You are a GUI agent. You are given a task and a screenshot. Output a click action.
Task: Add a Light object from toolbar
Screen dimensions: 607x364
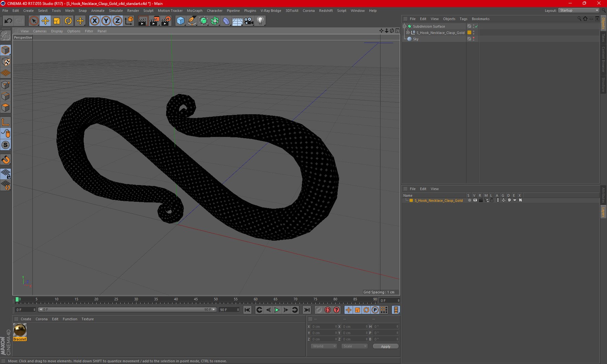(260, 21)
